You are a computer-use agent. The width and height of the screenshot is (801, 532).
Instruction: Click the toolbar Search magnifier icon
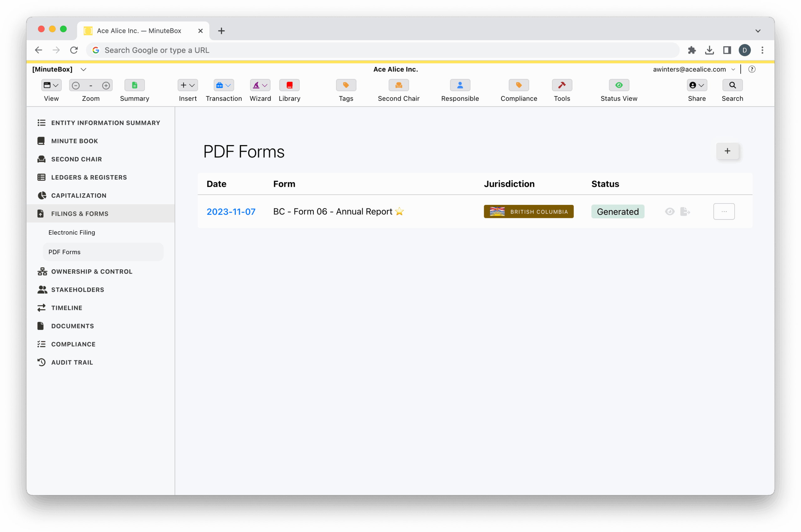(x=732, y=85)
